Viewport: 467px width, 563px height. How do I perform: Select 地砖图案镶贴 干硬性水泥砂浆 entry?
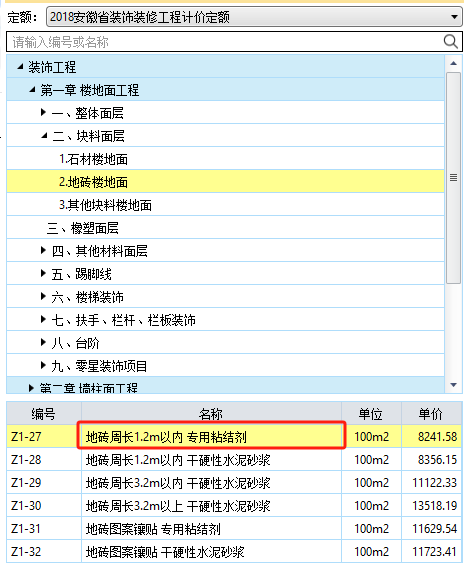(211, 552)
